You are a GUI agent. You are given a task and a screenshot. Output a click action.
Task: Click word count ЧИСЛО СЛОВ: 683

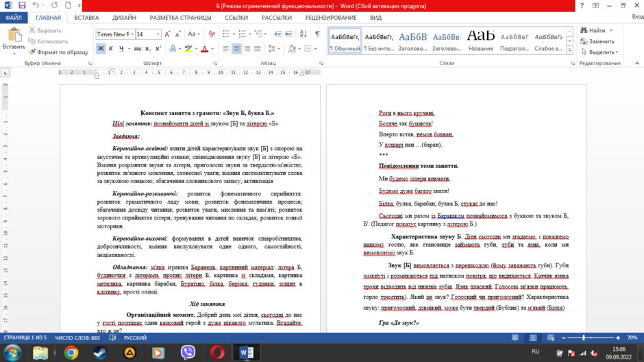pos(77,338)
